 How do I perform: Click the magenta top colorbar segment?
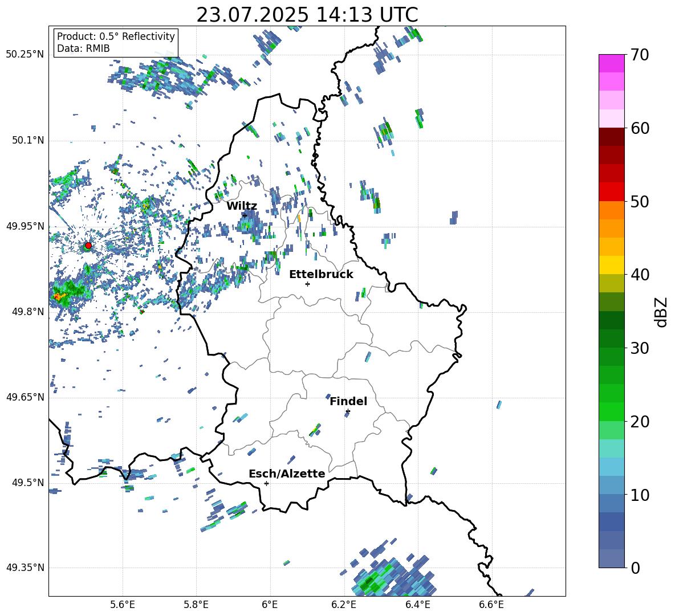[611, 64]
